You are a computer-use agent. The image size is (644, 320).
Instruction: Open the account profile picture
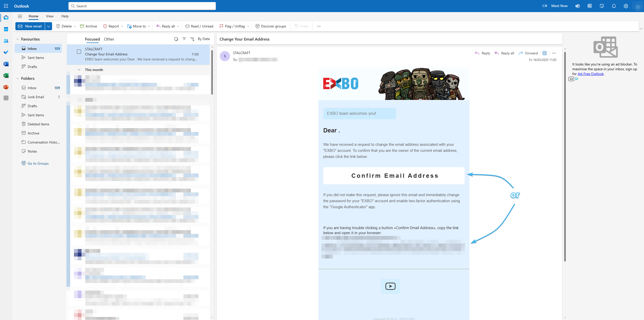[637, 6]
